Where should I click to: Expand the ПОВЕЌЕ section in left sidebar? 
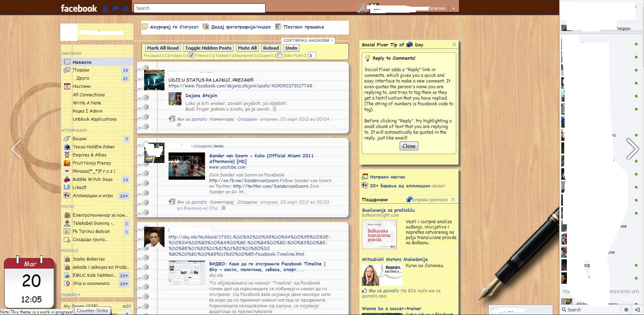click(70, 295)
